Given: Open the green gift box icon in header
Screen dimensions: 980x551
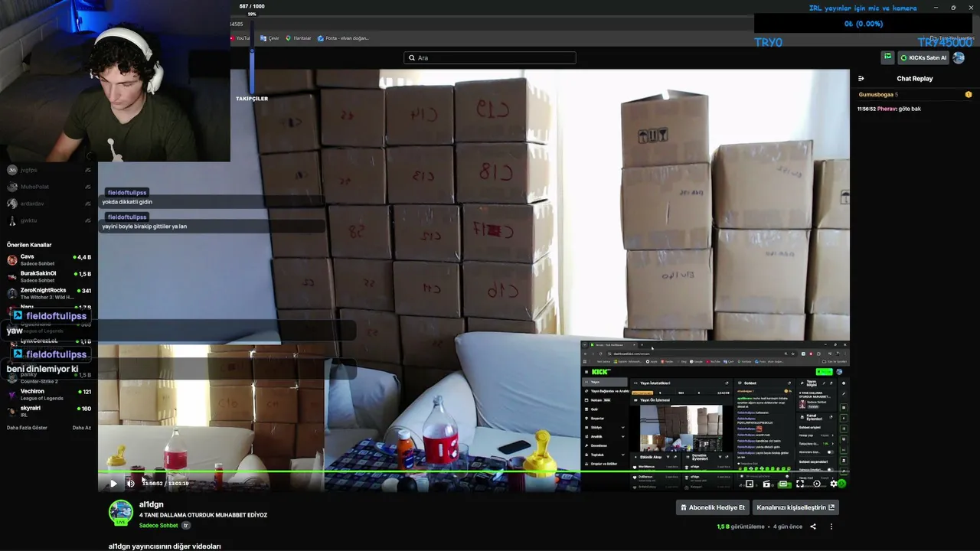Looking at the screenshot, I should click(887, 57).
